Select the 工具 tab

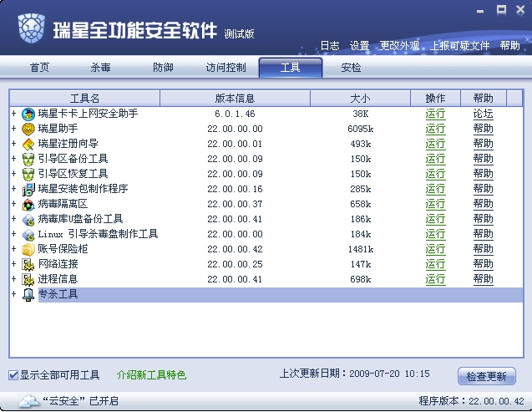point(291,68)
